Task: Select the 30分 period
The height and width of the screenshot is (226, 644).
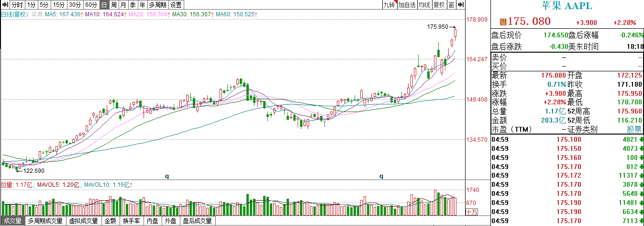Action: (x=75, y=5)
